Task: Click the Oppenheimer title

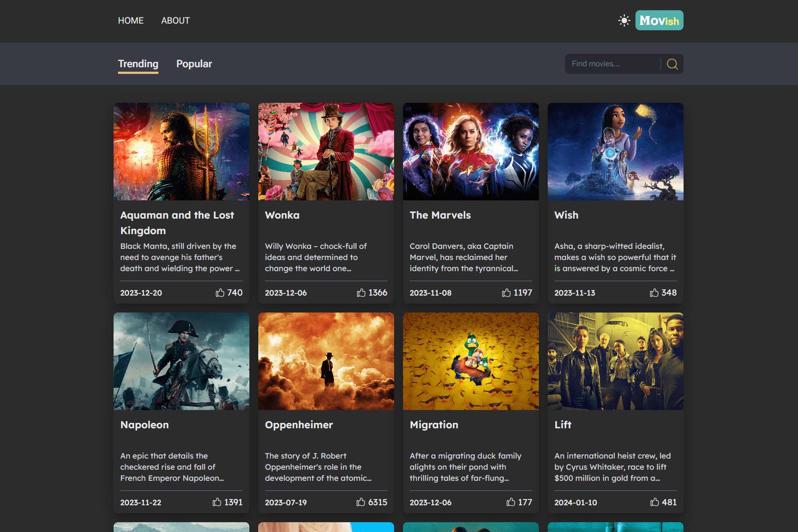Action: pos(299,425)
